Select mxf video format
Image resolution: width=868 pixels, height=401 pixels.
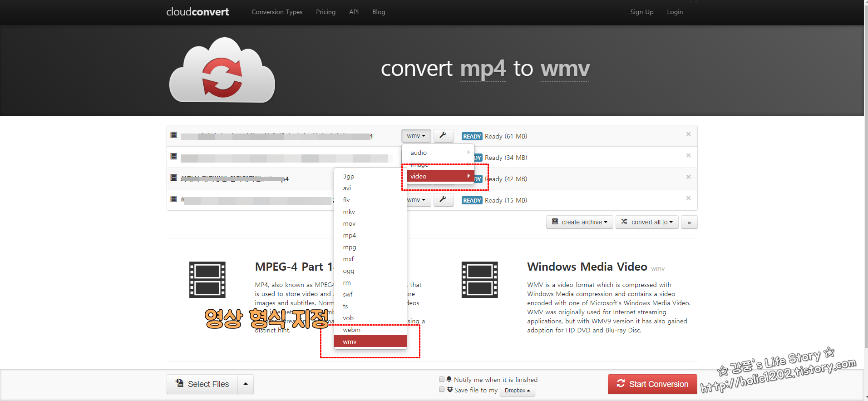(x=370, y=259)
